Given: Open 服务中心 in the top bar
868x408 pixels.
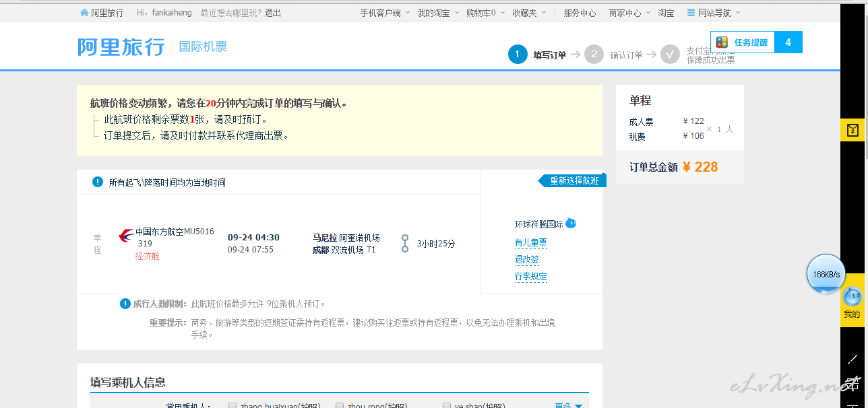Looking at the screenshot, I should pos(580,13).
